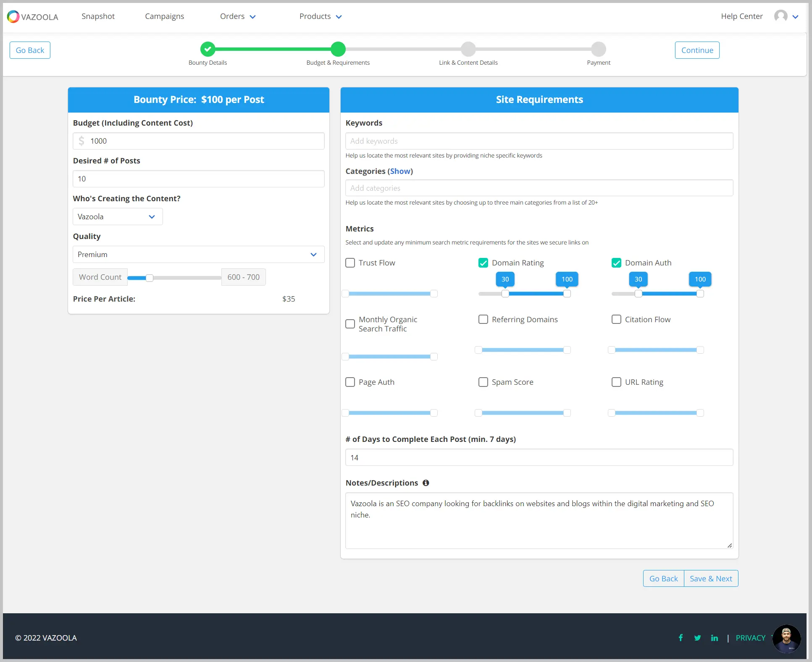Click the Word Count slider handle
Screen dimensions: 812x662
pyautogui.click(x=150, y=278)
